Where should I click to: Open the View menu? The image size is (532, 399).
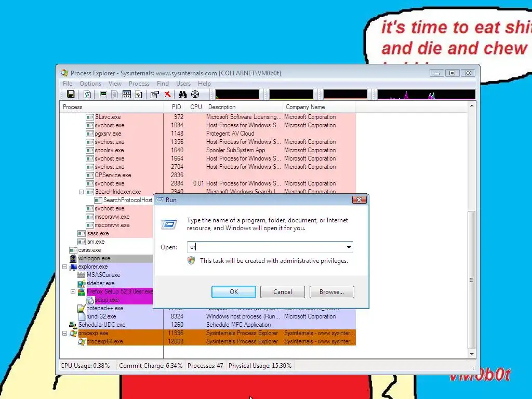pyautogui.click(x=115, y=84)
